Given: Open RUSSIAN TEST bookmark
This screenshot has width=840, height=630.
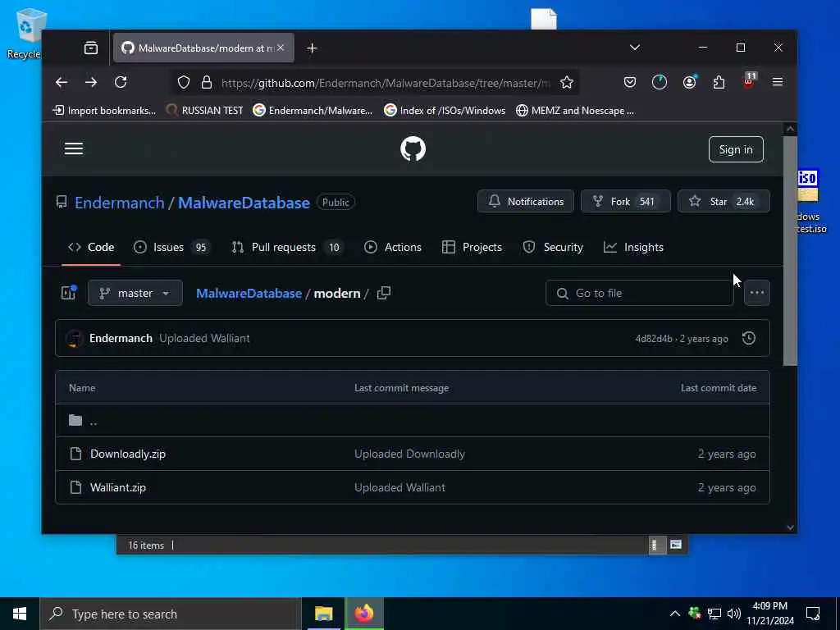Looking at the screenshot, I should point(204,111).
